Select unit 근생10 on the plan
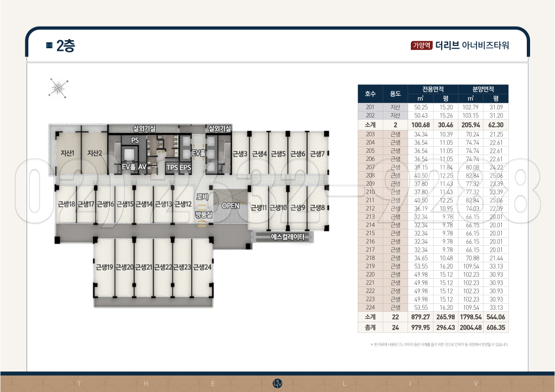This screenshot has width=555, height=392. click(278, 207)
